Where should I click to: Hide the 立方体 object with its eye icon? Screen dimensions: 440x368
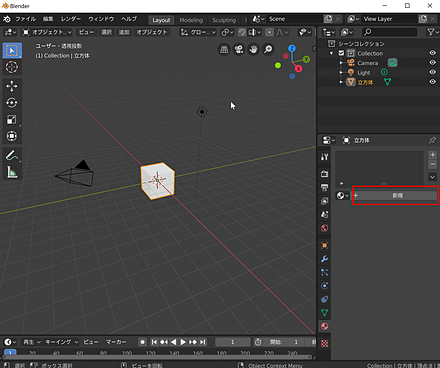[432, 82]
